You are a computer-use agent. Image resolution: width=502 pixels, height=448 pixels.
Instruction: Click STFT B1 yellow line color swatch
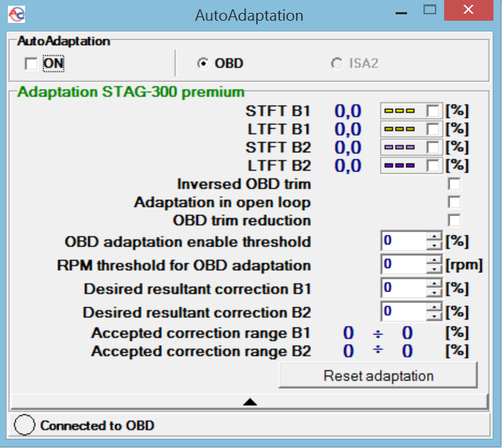pyautogui.click(x=400, y=111)
